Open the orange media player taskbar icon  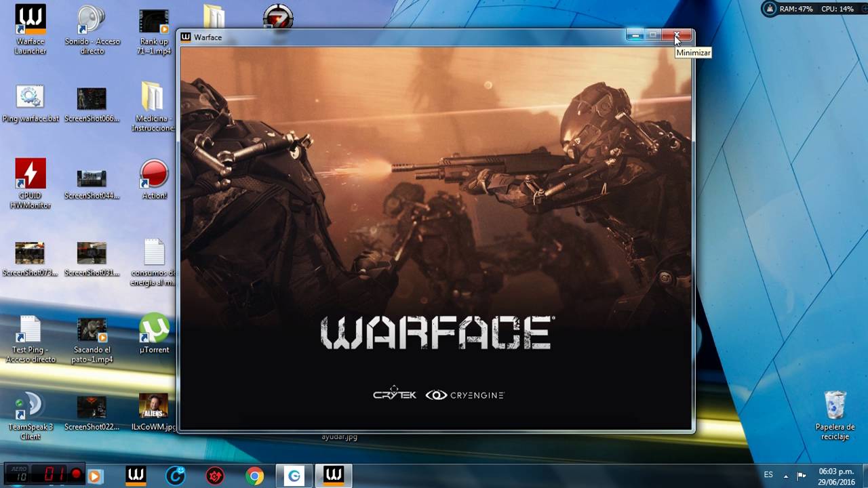coord(95,476)
